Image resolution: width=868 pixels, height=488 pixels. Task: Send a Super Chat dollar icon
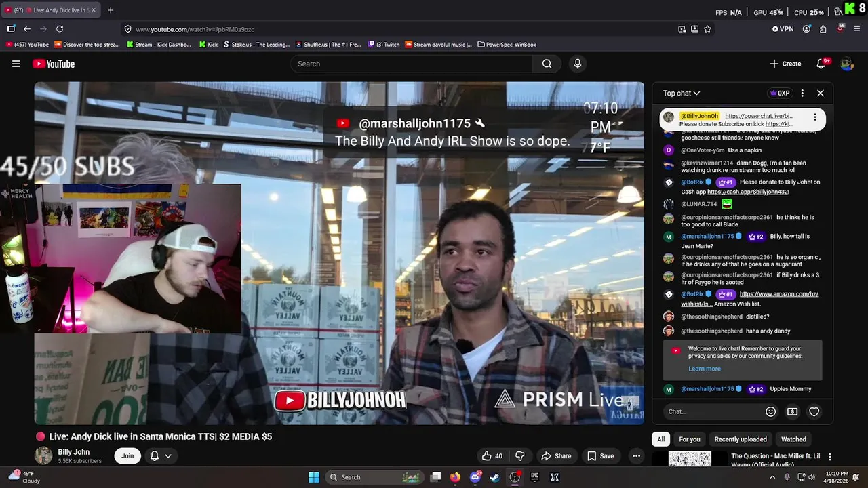[x=792, y=411]
